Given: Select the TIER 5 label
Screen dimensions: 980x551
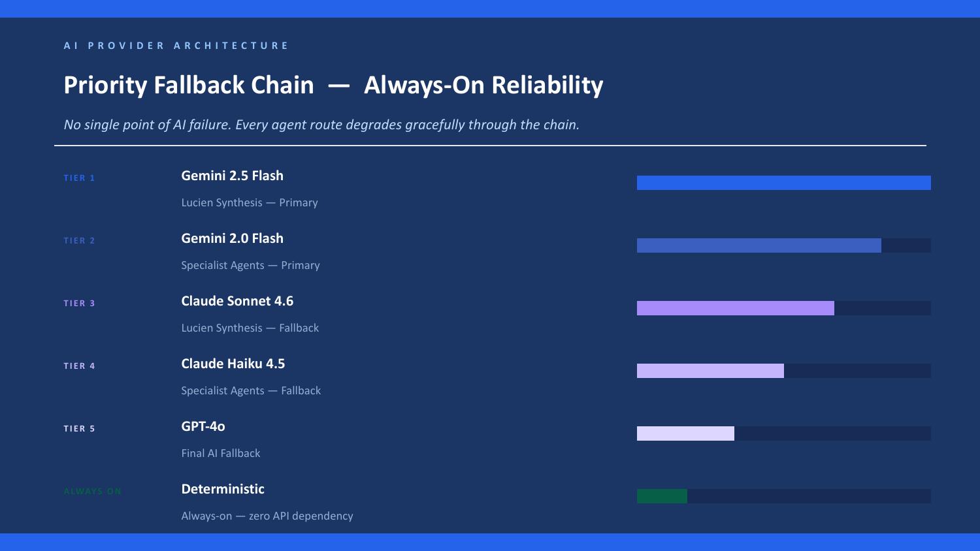Looking at the screenshot, I should (x=79, y=428).
